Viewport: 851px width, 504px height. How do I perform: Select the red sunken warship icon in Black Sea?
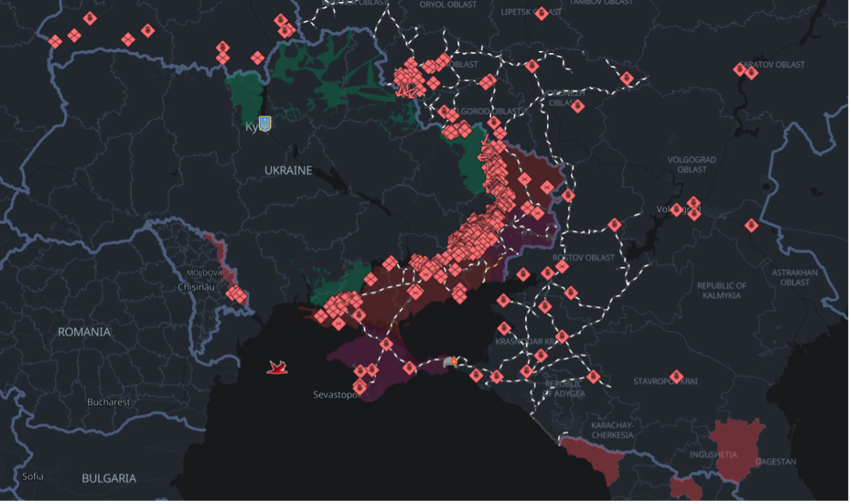point(276,367)
